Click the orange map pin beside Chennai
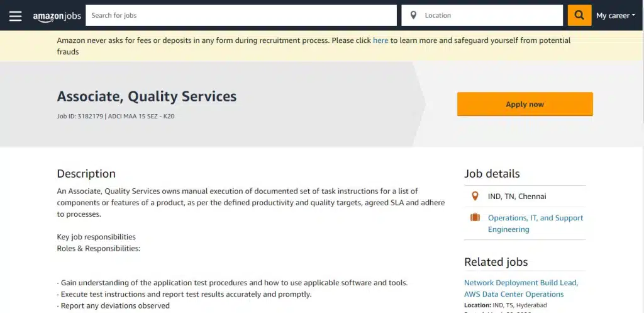 [475, 196]
